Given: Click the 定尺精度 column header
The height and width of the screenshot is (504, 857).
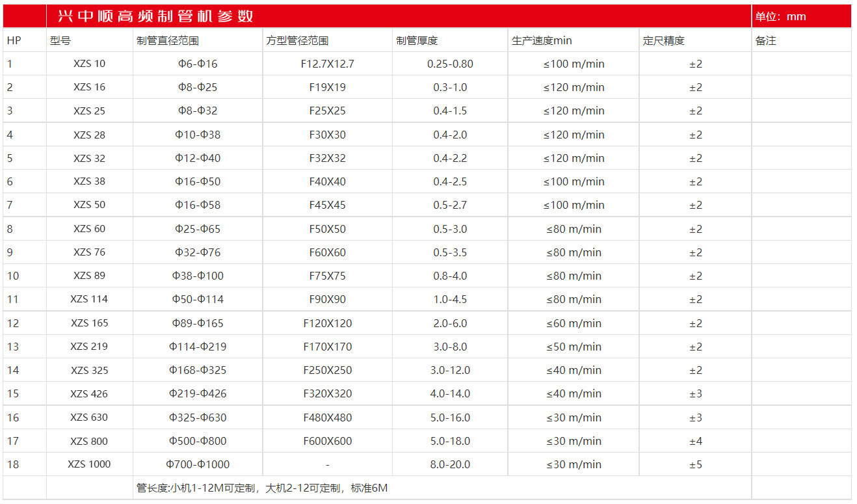Looking at the screenshot, I should [x=663, y=40].
